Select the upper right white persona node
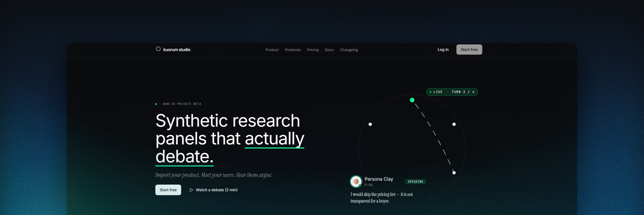Viewport: 644px width, 215px height. point(454,124)
